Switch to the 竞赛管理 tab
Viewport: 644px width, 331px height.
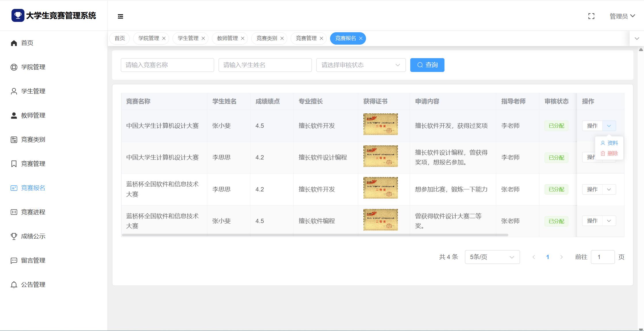pos(306,38)
